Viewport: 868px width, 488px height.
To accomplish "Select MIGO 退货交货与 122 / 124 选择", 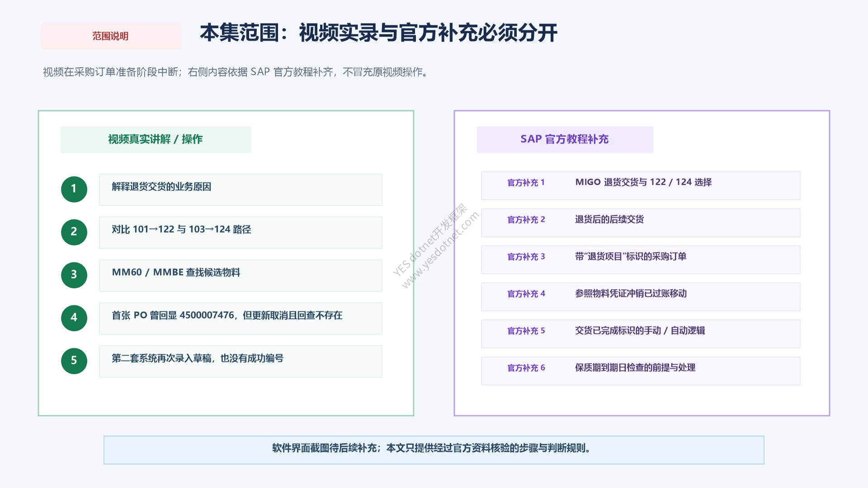I will pyautogui.click(x=643, y=182).
